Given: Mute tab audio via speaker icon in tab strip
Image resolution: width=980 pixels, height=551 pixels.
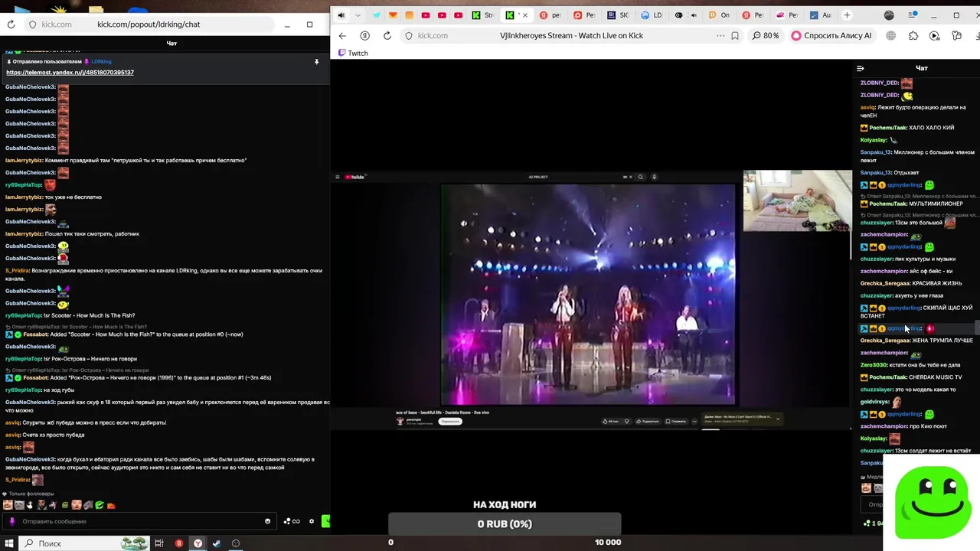Looking at the screenshot, I should click(x=341, y=15).
